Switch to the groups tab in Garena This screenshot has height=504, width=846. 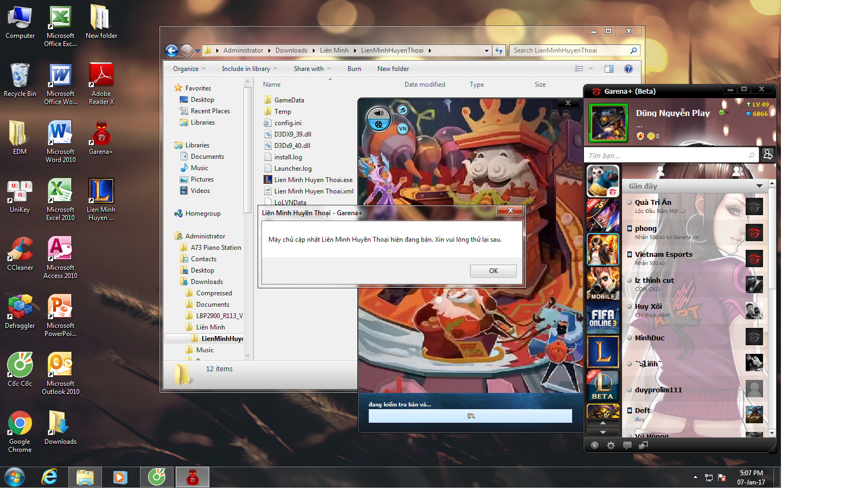(737, 171)
